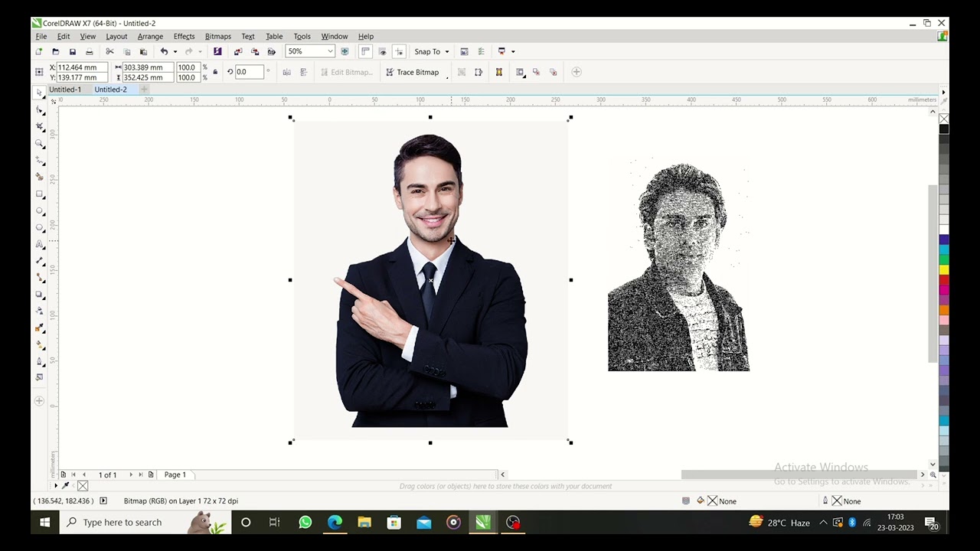Screen dimensions: 980x551
Task: Click red swatch in color palette
Action: point(944,280)
